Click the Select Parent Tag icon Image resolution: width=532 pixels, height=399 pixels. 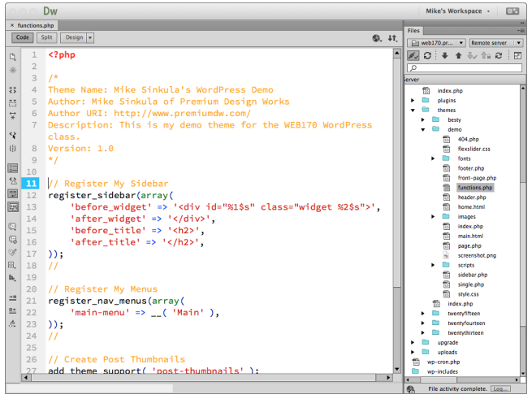[12, 136]
